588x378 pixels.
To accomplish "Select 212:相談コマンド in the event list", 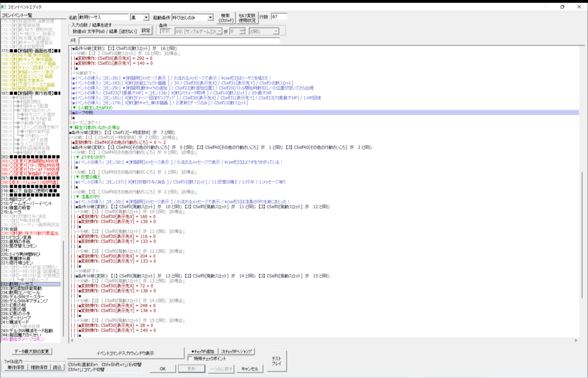I will (x=16, y=199).
